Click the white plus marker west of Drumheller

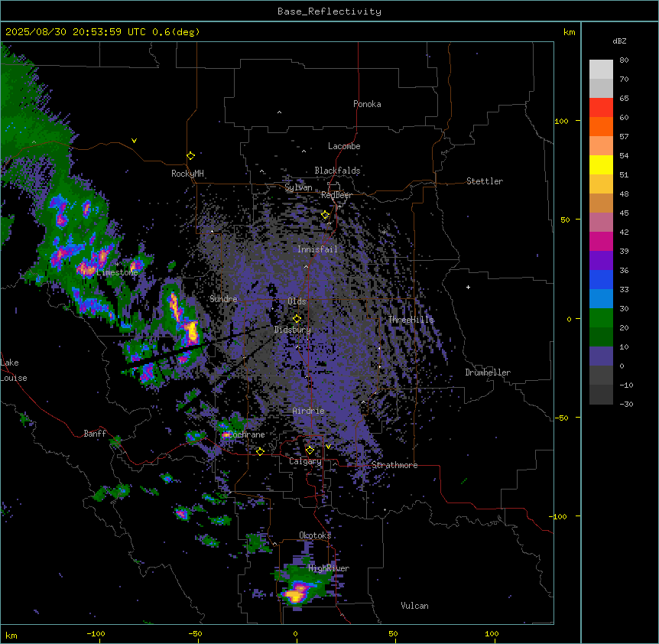468,287
